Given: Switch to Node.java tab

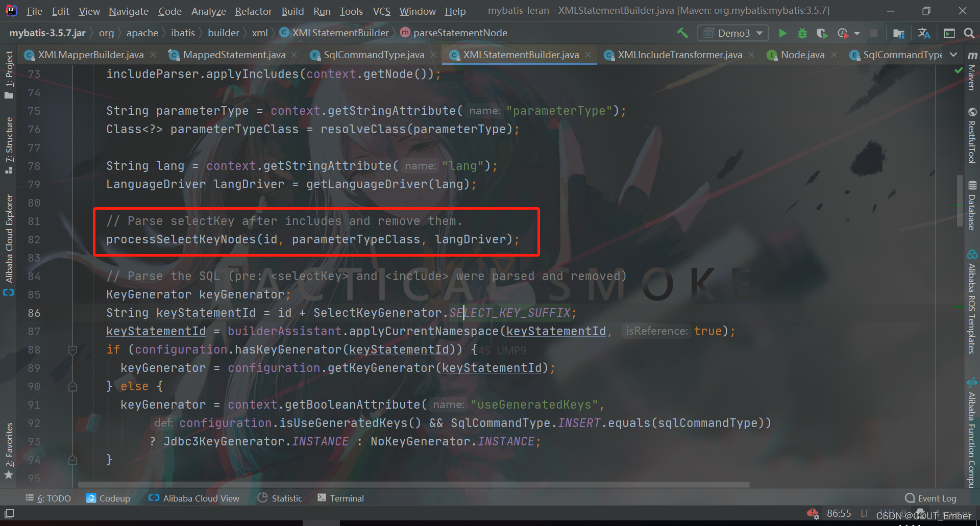Looking at the screenshot, I should (802, 55).
